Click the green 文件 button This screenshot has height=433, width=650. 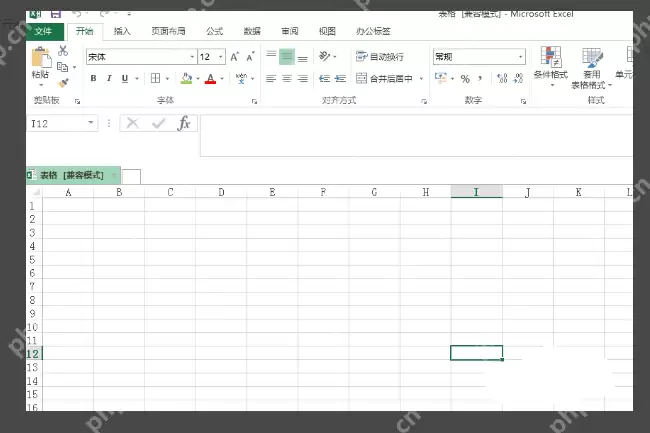tap(43, 31)
